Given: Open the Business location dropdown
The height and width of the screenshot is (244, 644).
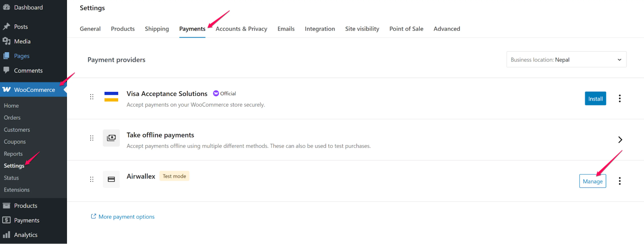Looking at the screenshot, I should 566,60.
